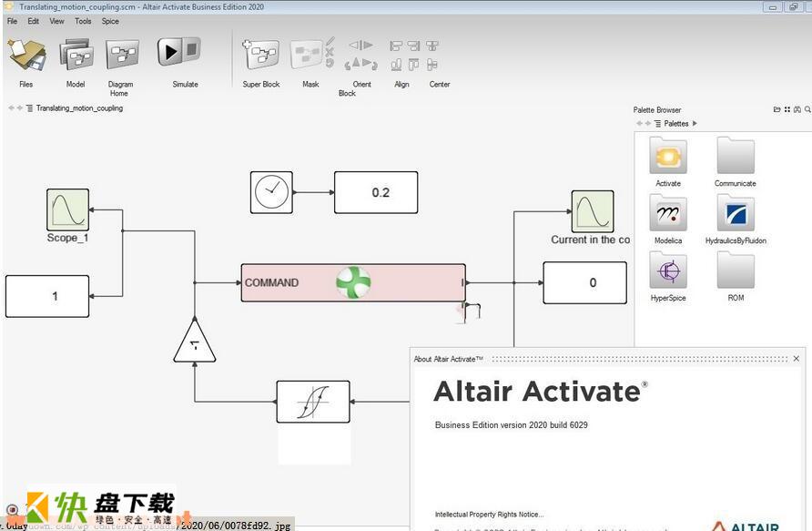Image resolution: width=812 pixels, height=531 pixels.
Task: Select the clock block in diagram
Action: (x=271, y=192)
